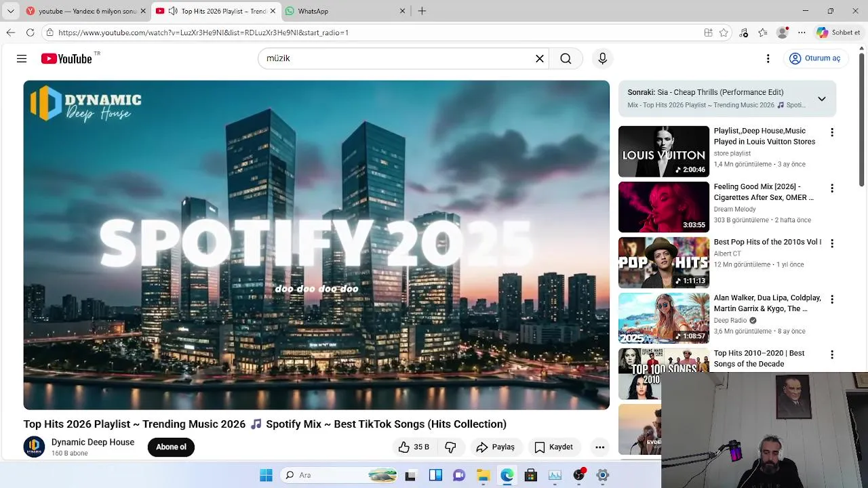Open more actions ellipsis below video

coord(599,447)
